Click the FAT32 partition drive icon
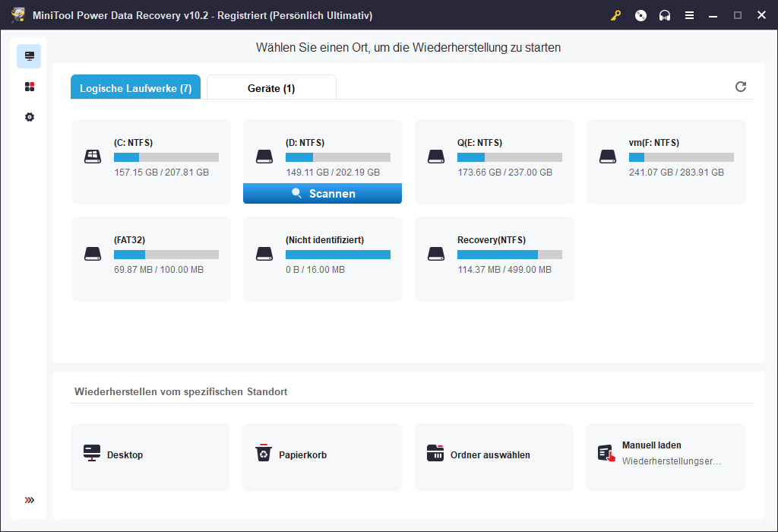 93,254
